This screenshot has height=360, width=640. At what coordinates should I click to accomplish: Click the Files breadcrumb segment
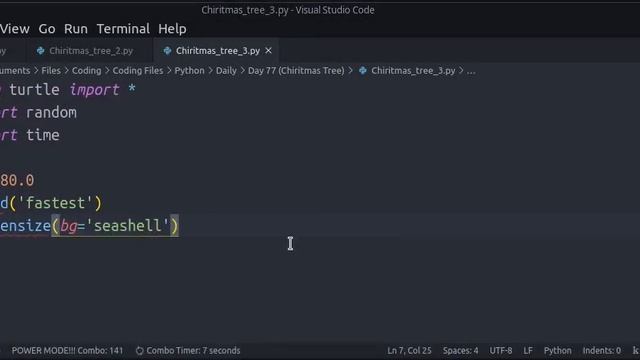pyautogui.click(x=51, y=71)
